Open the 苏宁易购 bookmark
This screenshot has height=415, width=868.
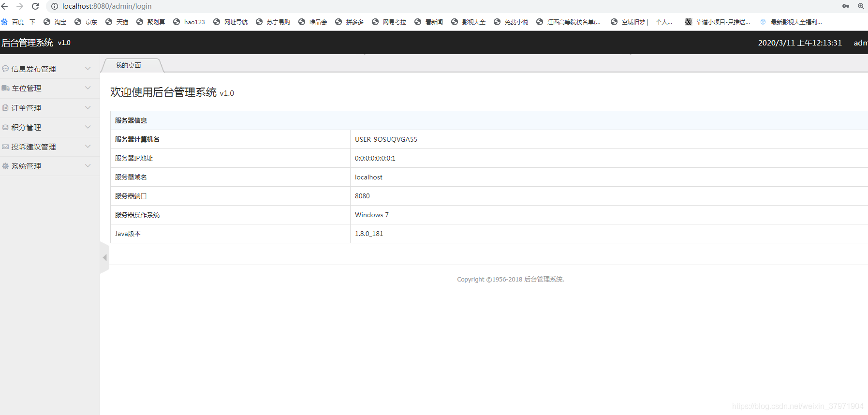tap(273, 22)
